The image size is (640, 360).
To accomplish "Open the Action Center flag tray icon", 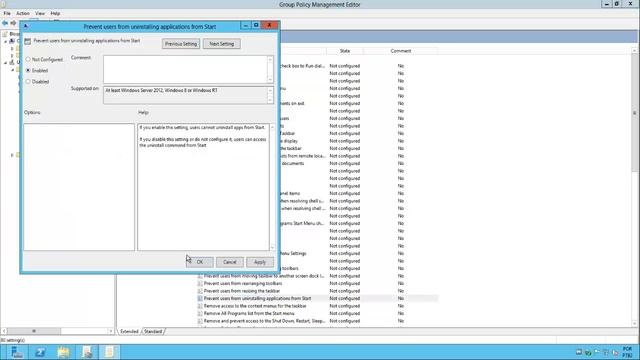I will click(597, 352).
